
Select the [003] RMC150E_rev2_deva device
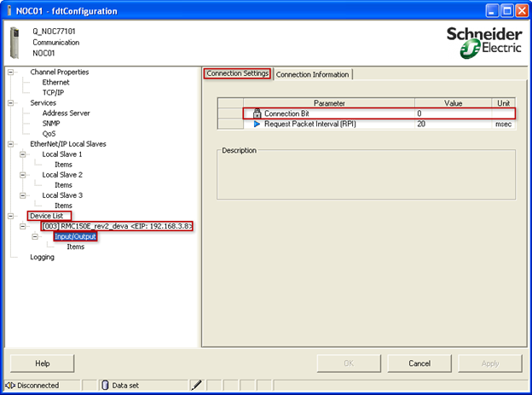pyautogui.click(x=117, y=226)
